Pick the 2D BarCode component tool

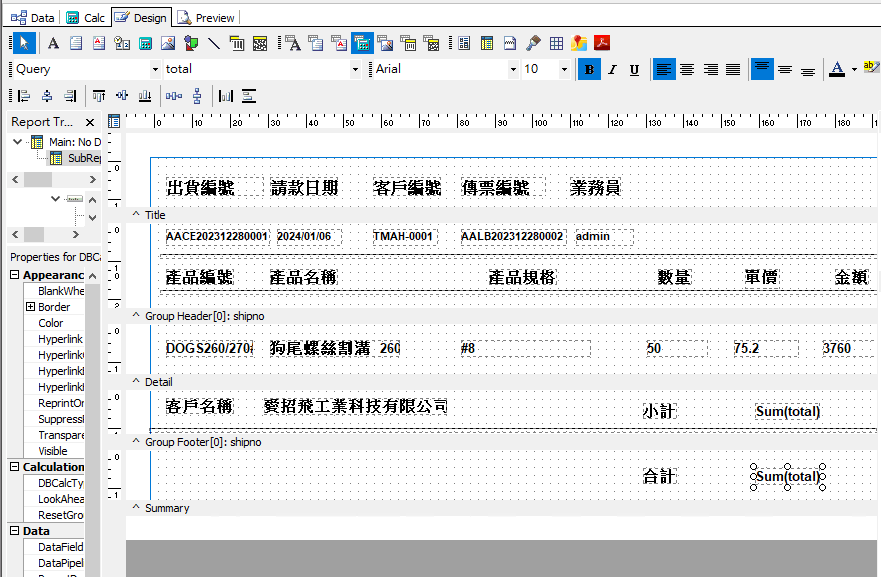pos(260,43)
